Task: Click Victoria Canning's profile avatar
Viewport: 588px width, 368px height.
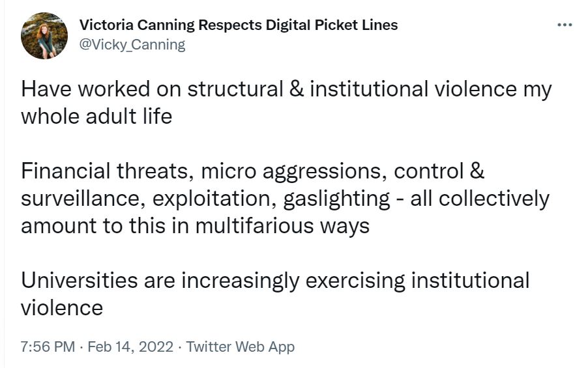Action: (44, 35)
